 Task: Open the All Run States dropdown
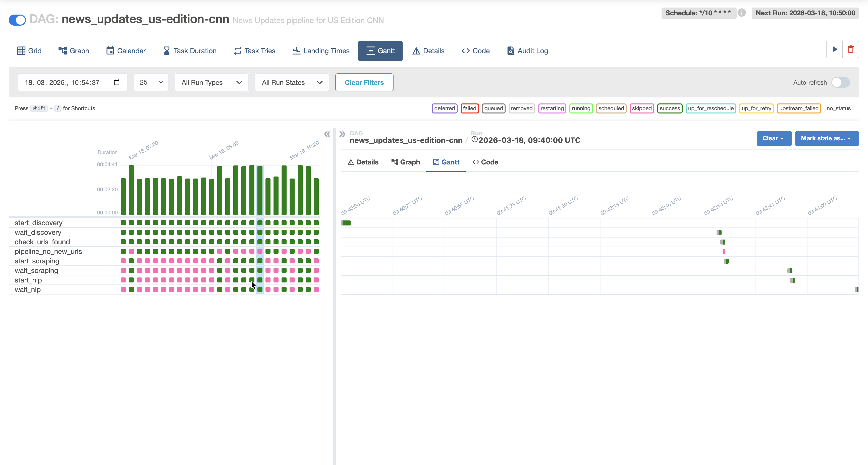pos(291,82)
